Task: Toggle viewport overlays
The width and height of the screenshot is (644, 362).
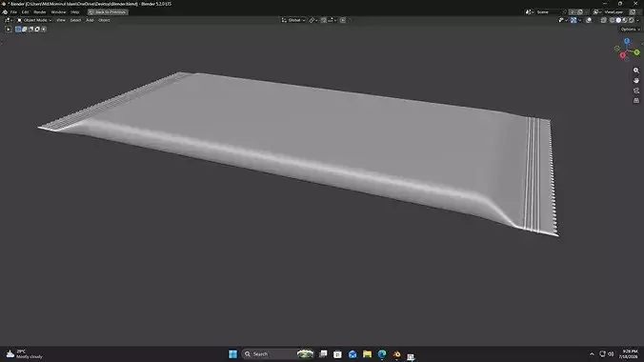Action: click(x=589, y=20)
